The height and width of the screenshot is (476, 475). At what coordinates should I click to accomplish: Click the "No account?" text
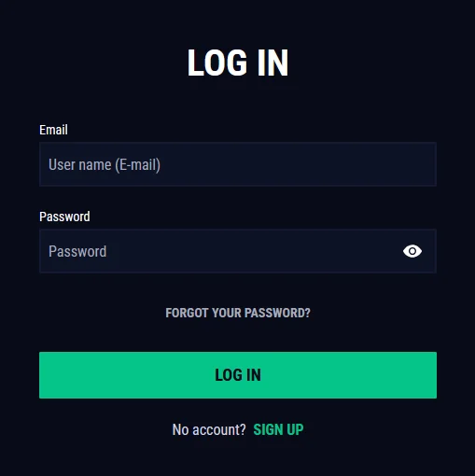click(209, 429)
